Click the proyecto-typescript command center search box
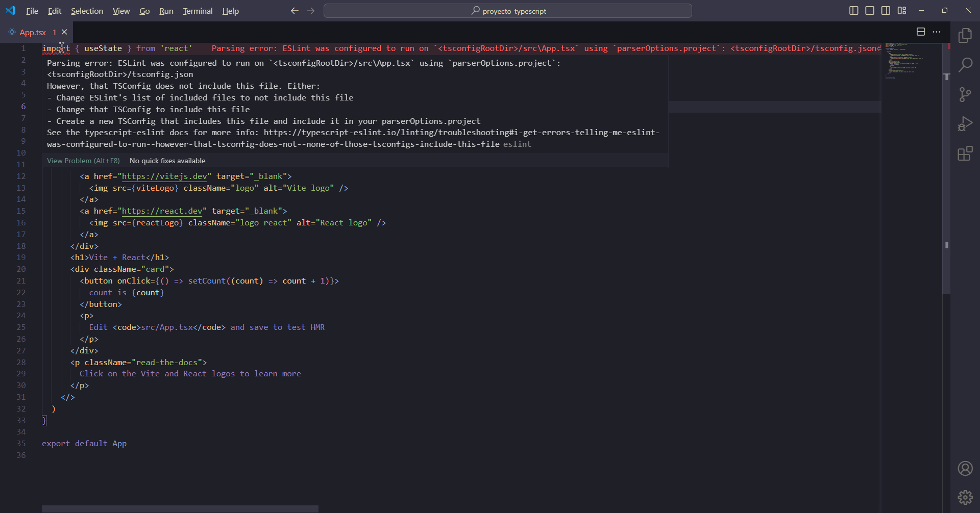 click(x=508, y=11)
